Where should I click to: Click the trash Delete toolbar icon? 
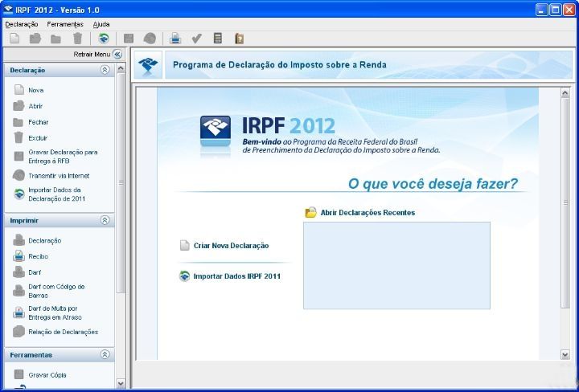click(x=77, y=39)
